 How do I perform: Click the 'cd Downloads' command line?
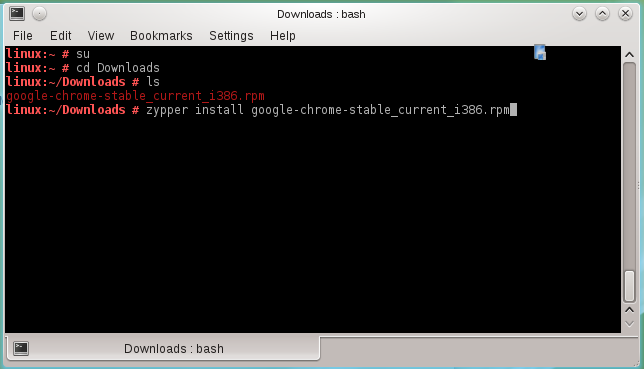[118, 67]
